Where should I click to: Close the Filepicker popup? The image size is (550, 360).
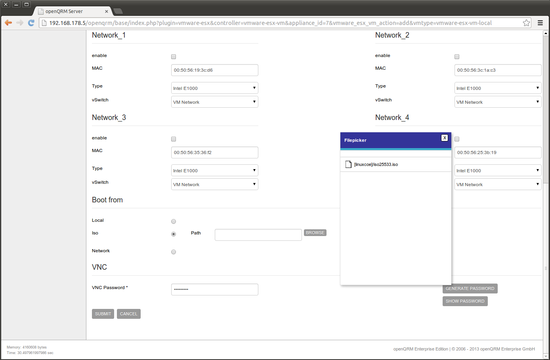[444, 138]
